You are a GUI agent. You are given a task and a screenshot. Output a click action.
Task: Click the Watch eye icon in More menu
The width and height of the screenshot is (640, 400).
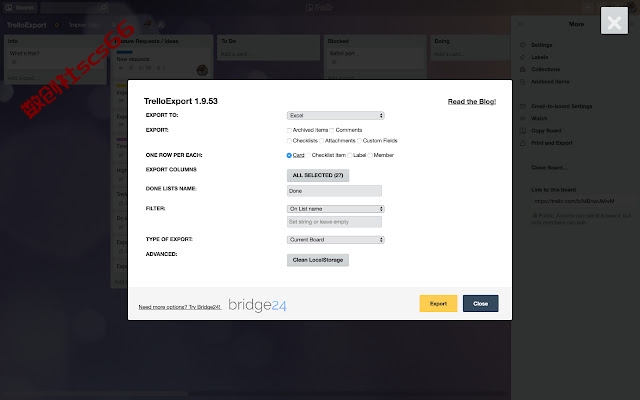pos(522,118)
